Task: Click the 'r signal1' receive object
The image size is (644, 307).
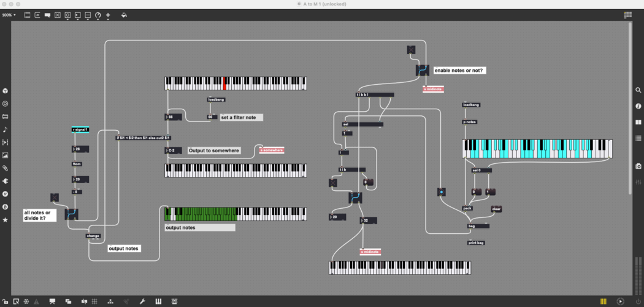Action: click(x=80, y=130)
